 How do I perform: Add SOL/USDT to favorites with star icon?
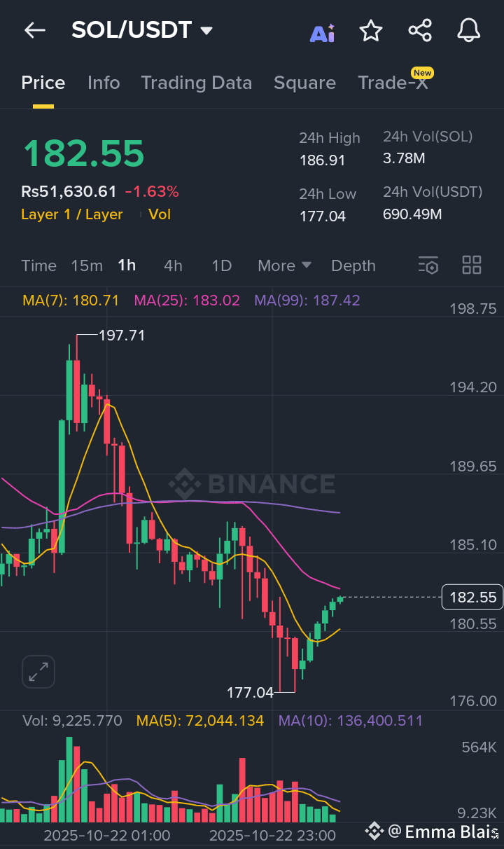(371, 30)
